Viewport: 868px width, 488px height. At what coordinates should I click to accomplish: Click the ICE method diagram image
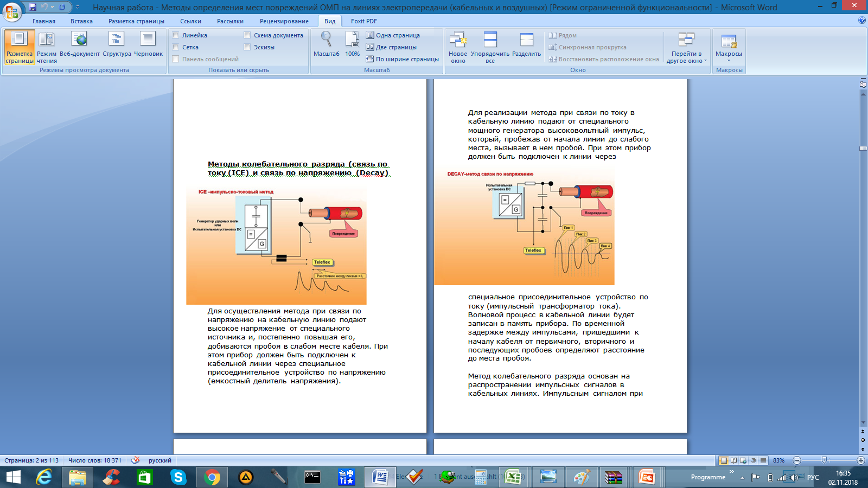point(276,246)
